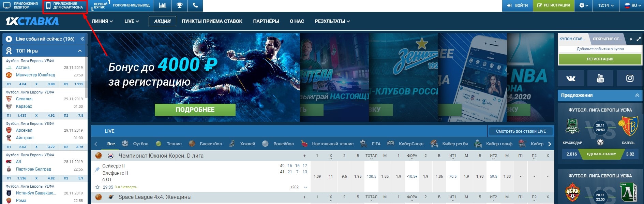Select the Баскетбол sport filter
This screenshot has height=204, width=644.
coord(205,144)
